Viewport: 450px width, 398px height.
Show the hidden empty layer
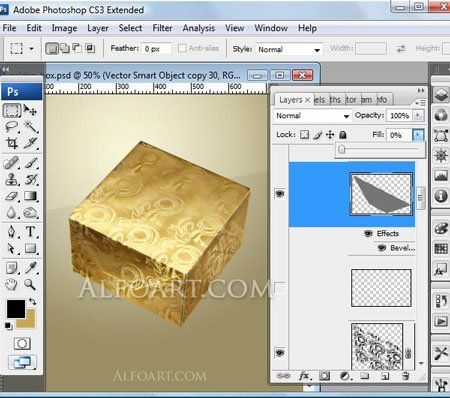point(280,287)
